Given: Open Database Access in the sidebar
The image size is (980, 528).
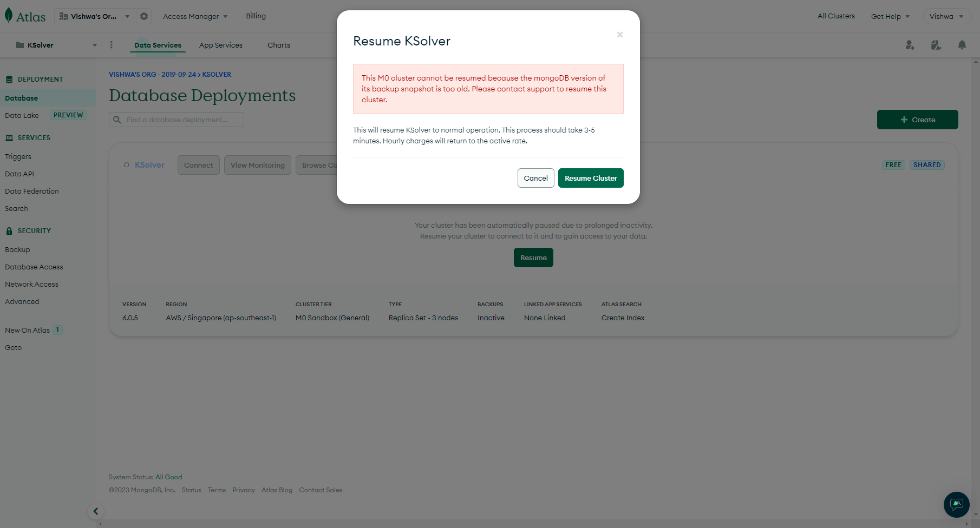Looking at the screenshot, I should coord(34,267).
